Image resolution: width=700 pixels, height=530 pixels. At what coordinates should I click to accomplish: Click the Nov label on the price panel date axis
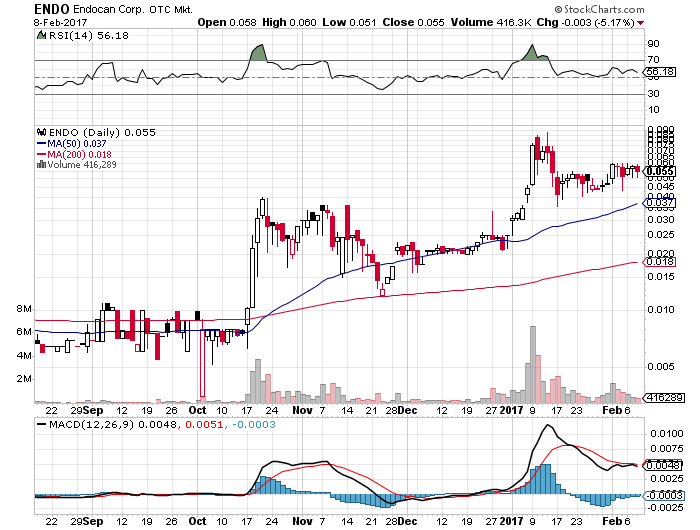click(302, 410)
